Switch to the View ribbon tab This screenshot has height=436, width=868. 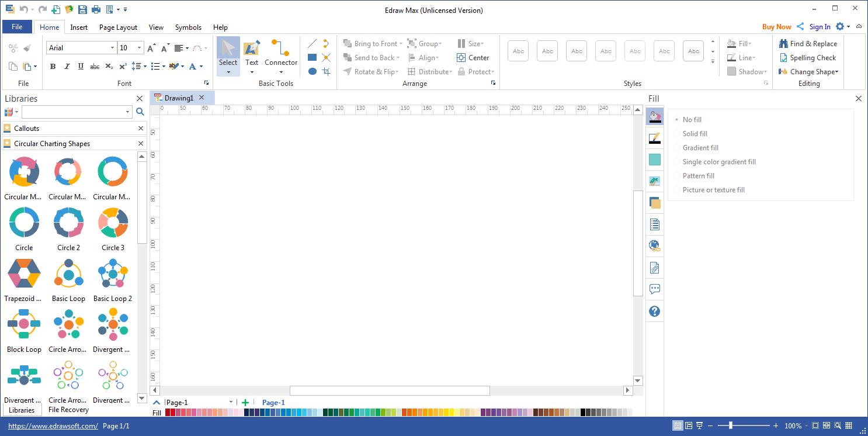point(156,27)
